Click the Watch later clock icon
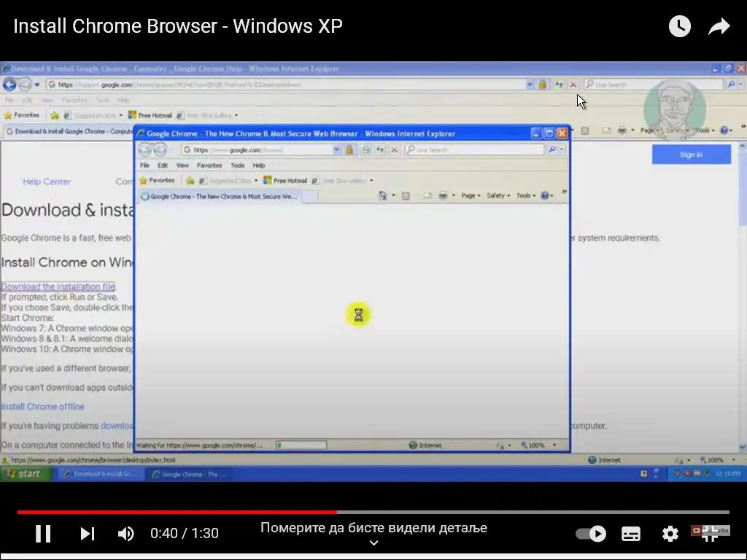Image resolution: width=747 pixels, height=560 pixels. (x=679, y=26)
